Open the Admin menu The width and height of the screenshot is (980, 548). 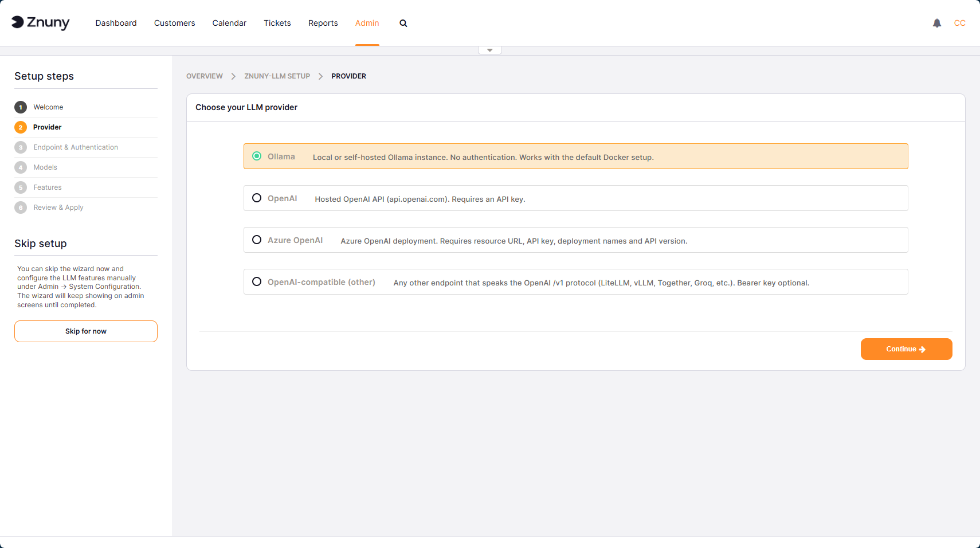[x=367, y=23]
